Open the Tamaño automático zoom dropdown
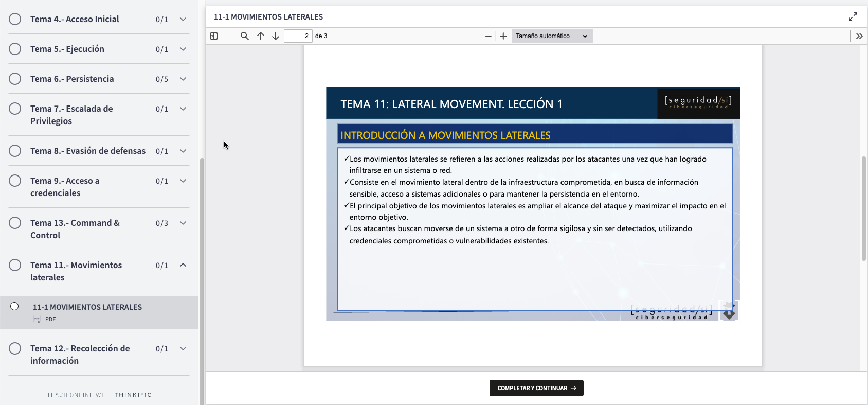This screenshot has height=405, width=868. (552, 36)
